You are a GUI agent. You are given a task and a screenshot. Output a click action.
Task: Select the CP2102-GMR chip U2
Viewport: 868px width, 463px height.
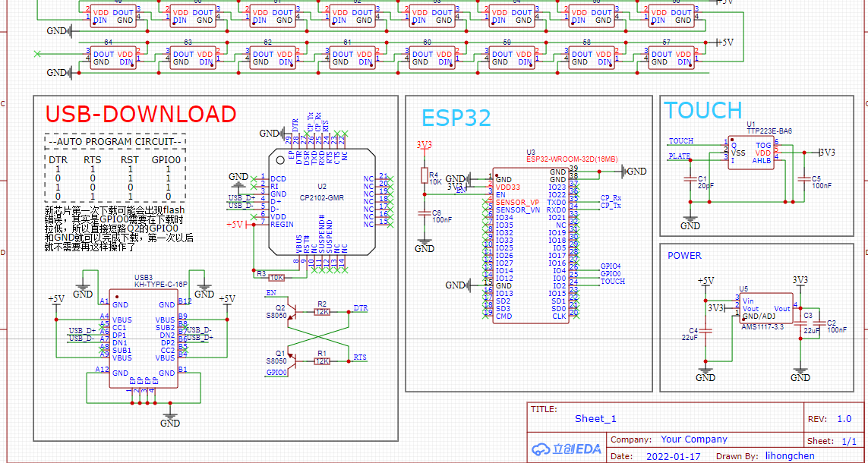pos(321,202)
